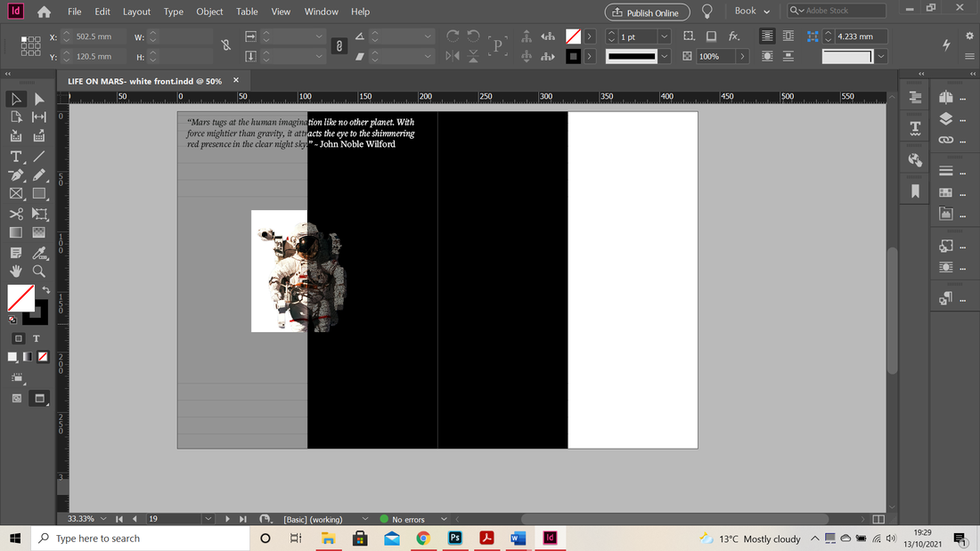Viewport: 980px width, 551px height.
Task: Toggle constrain proportions for scaling
Action: pyautogui.click(x=339, y=46)
